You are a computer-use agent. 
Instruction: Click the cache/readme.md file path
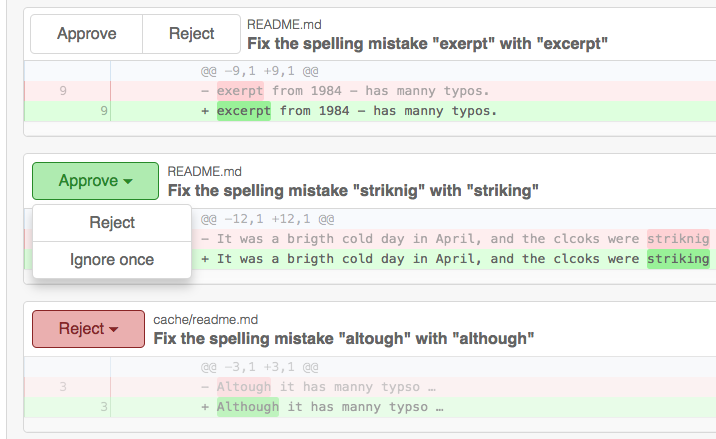[x=205, y=319]
